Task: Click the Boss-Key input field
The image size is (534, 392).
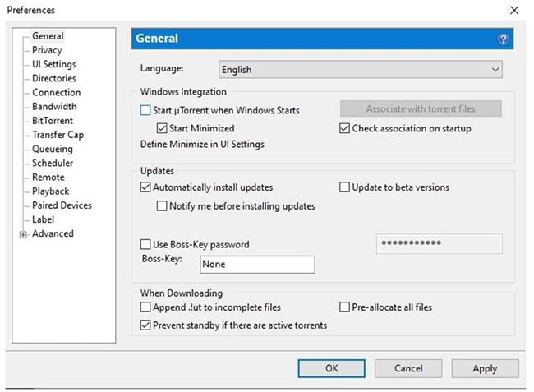Action: [257, 265]
